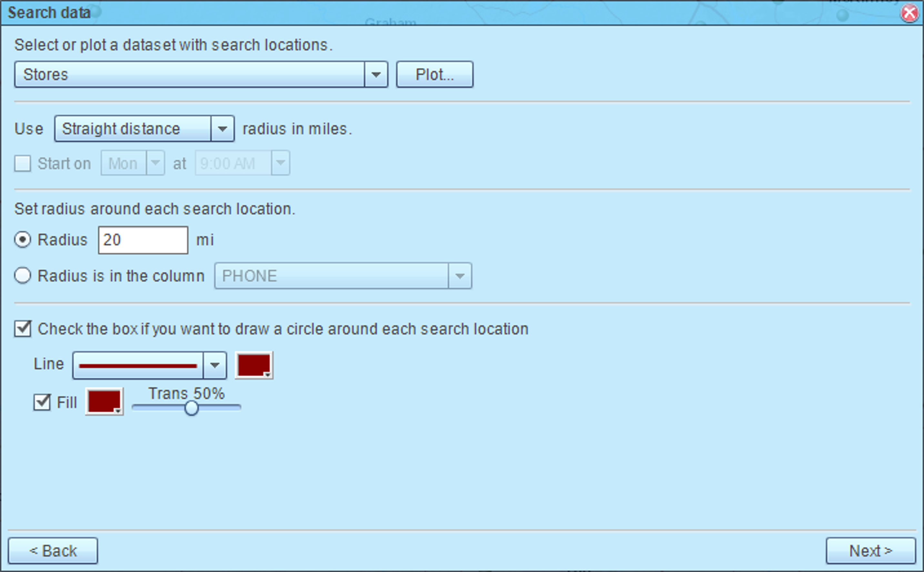
Task: Open the Stores dataset dropdown
Action: 201,75
